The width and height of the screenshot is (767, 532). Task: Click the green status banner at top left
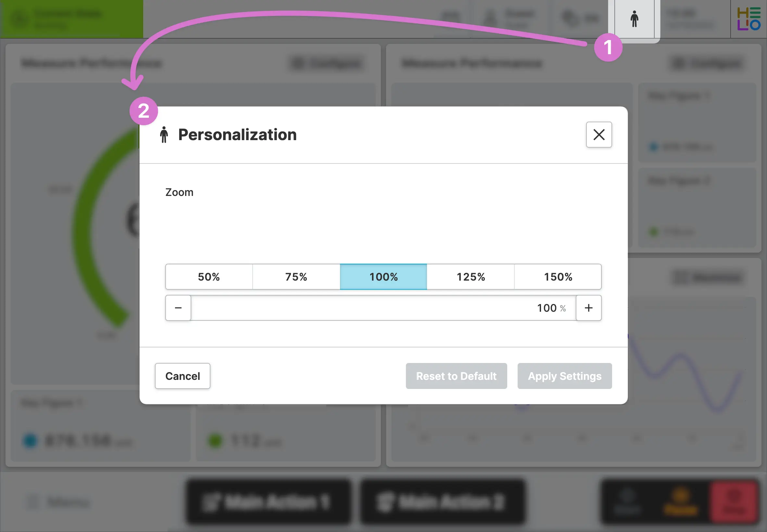(x=71, y=19)
